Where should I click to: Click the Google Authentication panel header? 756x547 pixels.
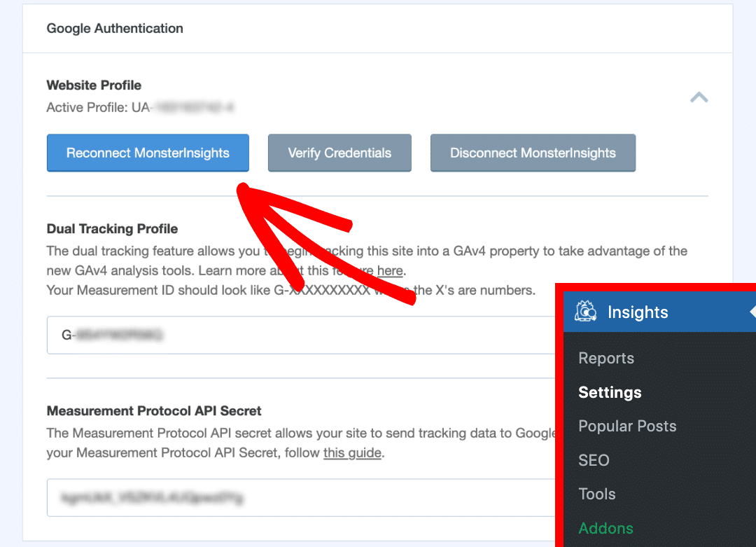point(115,29)
